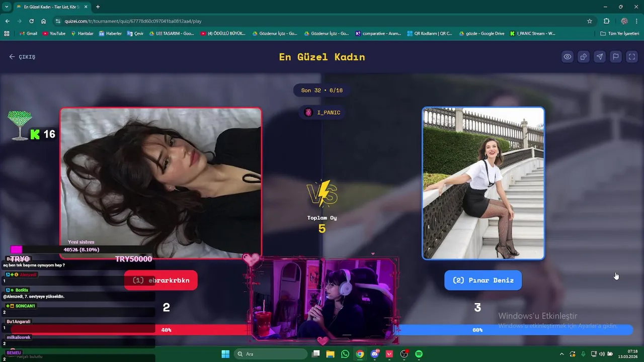Open the Chrome extensions puzzle icon
The image size is (644, 362).
606,21
